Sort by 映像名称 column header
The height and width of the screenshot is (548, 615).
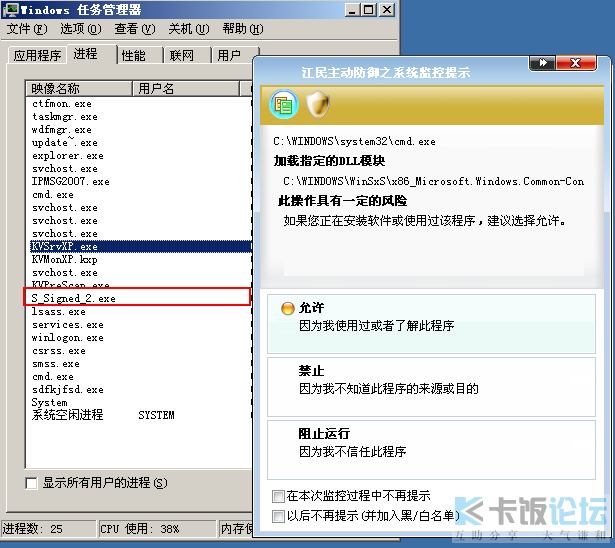(x=78, y=89)
